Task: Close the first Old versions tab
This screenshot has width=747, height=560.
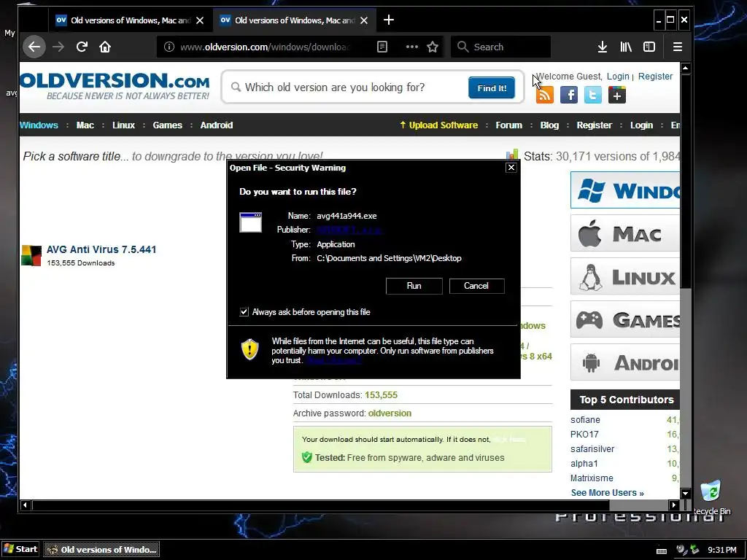Action: (x=200, y=20)
